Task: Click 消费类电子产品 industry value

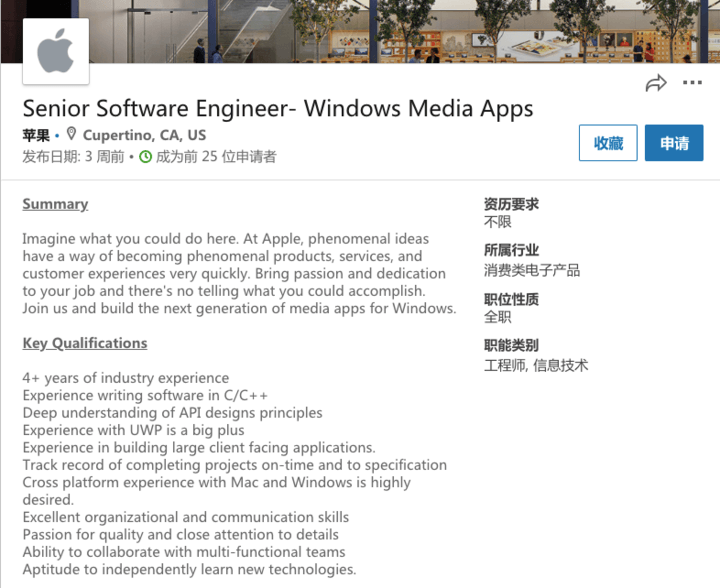Action: coord(532,270)
